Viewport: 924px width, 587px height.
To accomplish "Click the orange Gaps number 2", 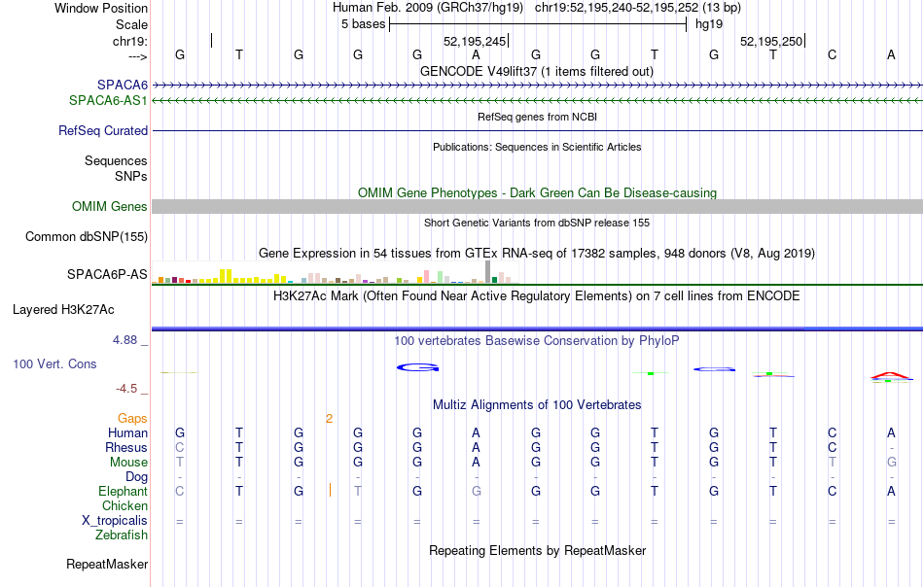I will point(329,419).
